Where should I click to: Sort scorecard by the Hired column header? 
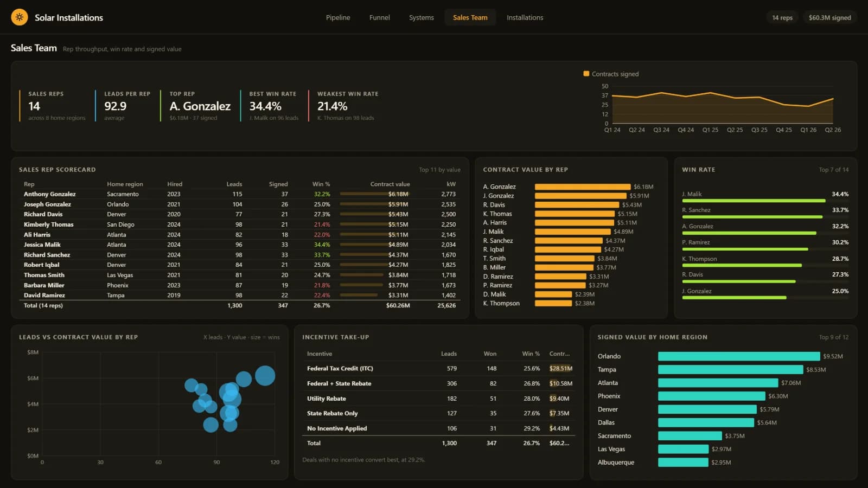[x=175, y=184]
